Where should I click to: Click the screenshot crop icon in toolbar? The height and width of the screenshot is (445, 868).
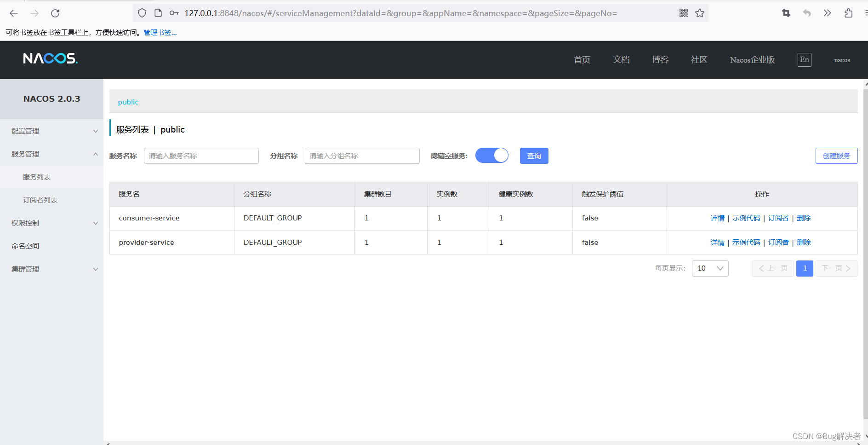[x=786, y=13]
